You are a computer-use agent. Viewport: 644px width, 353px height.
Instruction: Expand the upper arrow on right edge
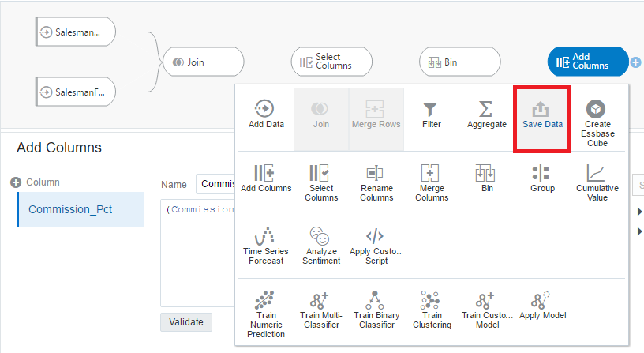pos(639,212)
